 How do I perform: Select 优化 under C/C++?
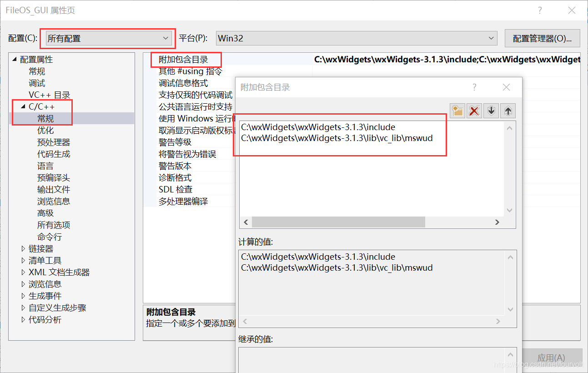pyautogui.click(x=45, y=131)
